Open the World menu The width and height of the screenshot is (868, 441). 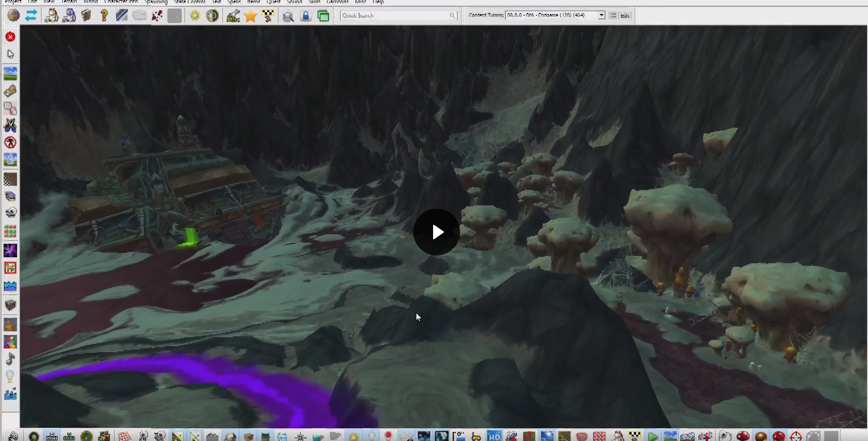[x=90, y=2]
